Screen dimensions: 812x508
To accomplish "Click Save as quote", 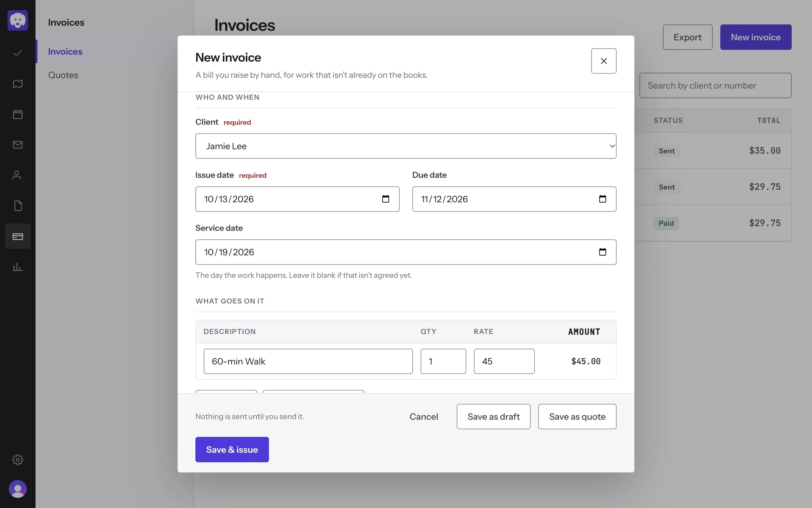I will tap(577, 417).
